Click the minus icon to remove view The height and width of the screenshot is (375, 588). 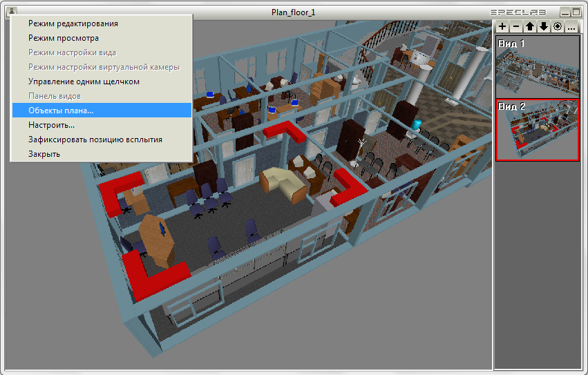click(x=516, y=27)
